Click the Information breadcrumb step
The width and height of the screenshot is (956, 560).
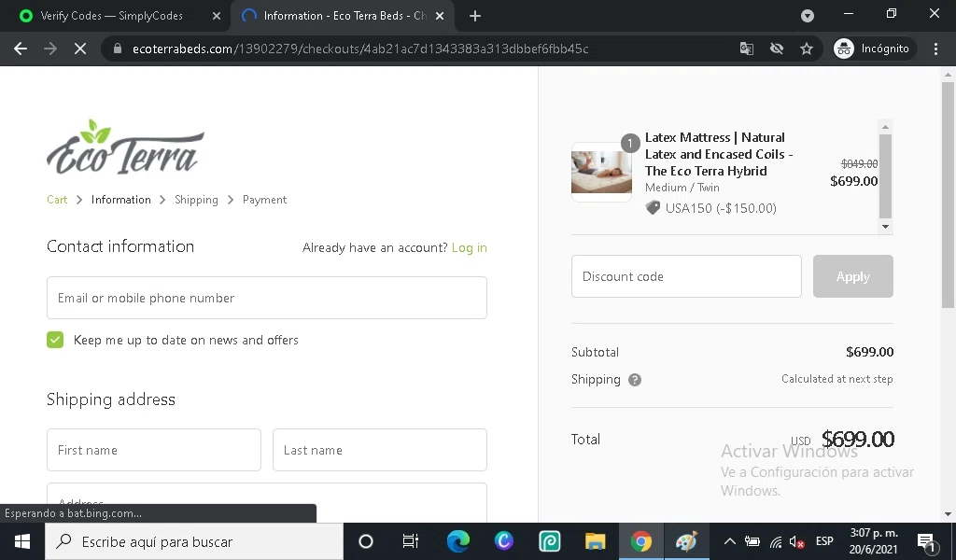point(120,199)
